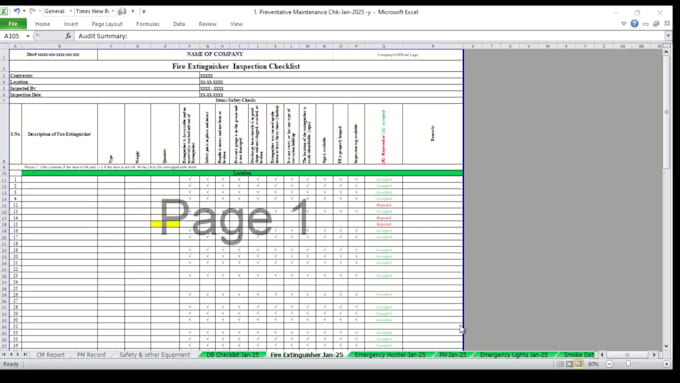Viewport: 680px width, 383px height.
Task: Click the horizontal scrollbar right arrow
Action: point(654,355)
